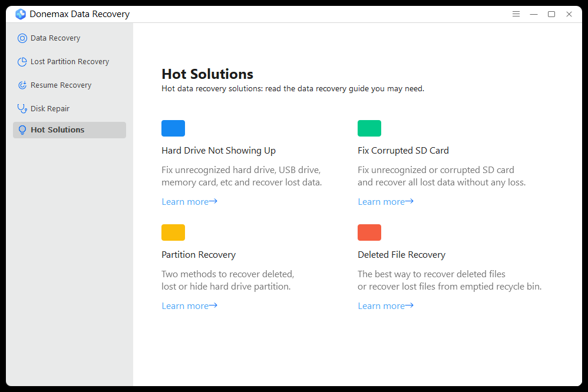Open the Data Recovery section
The height and width of the screenshot is (392, 588).
pyautogui.click(x=70, y=38)
